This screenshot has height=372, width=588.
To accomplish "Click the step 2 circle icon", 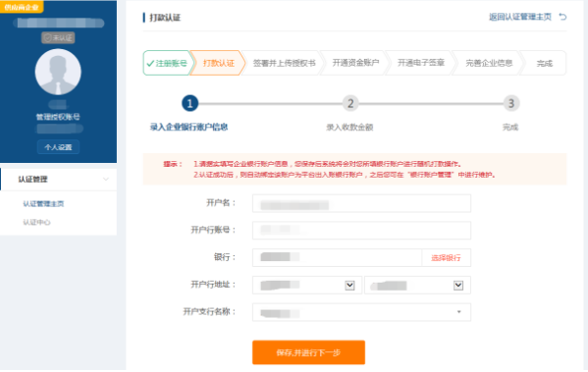I will coord(350,103).
